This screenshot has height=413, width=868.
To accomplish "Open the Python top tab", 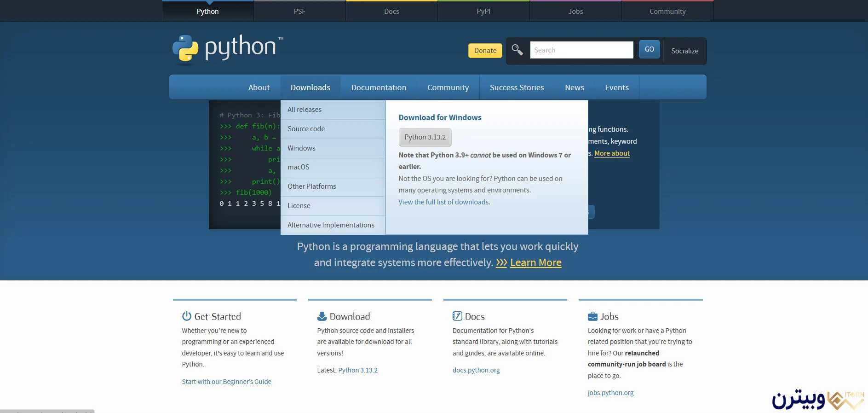I will pos(208,11).
